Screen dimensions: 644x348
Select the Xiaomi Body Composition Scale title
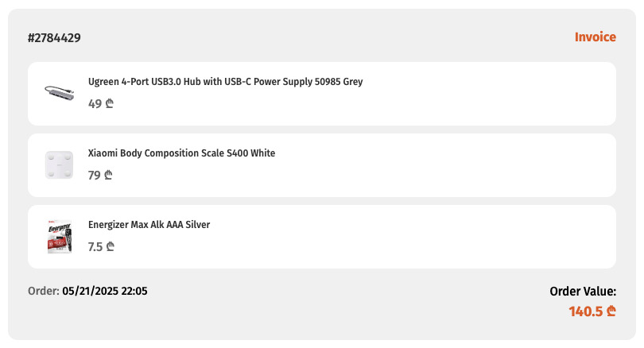coord(181,153)
